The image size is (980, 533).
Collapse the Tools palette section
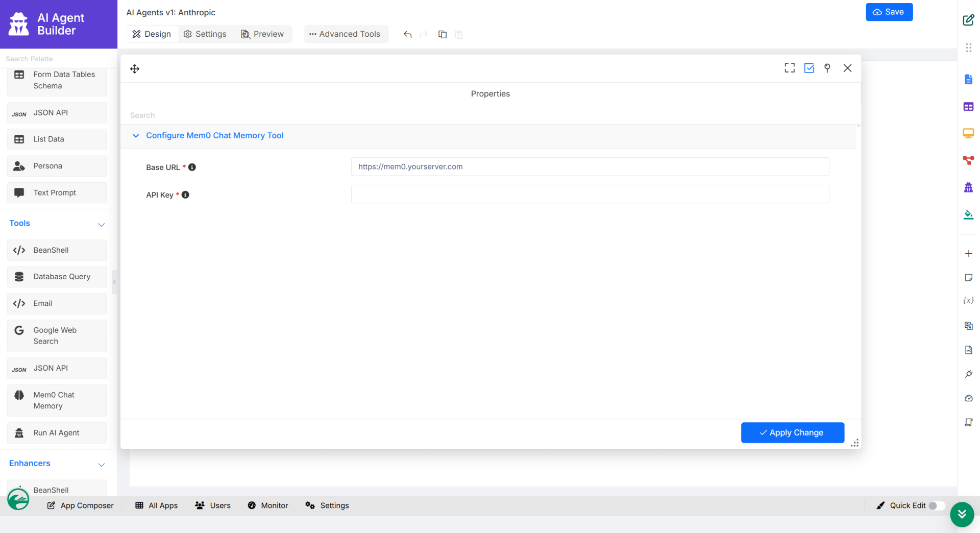[101, 224]
